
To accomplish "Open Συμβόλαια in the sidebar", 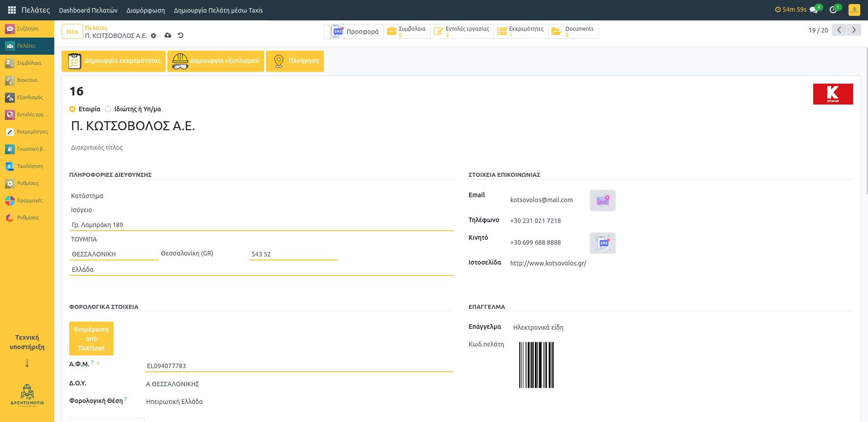I will point(27,63).
